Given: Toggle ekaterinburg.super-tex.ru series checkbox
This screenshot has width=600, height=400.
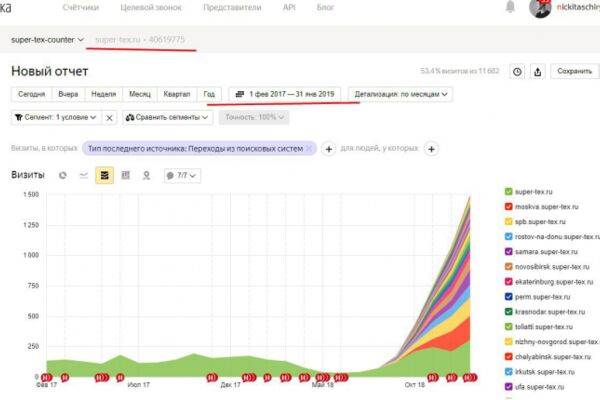Looking at the screenshot, I should pyautogui.click(x=508, y=282).
